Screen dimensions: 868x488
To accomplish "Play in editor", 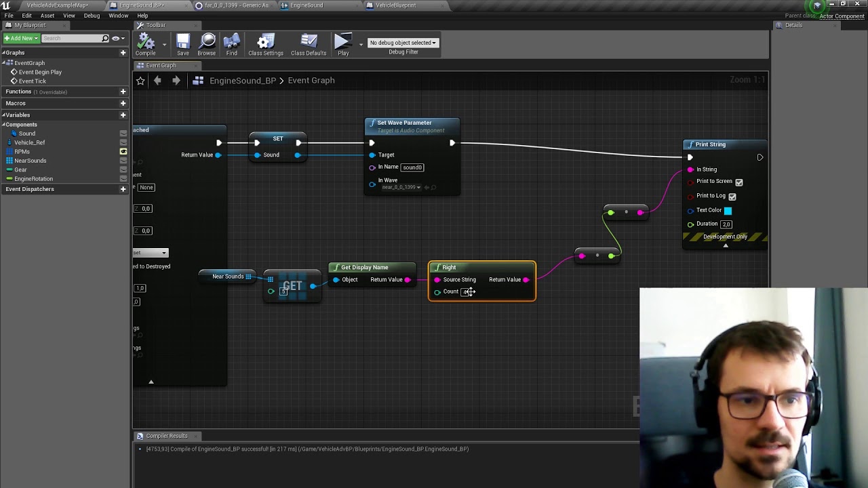I will [343, 45].
